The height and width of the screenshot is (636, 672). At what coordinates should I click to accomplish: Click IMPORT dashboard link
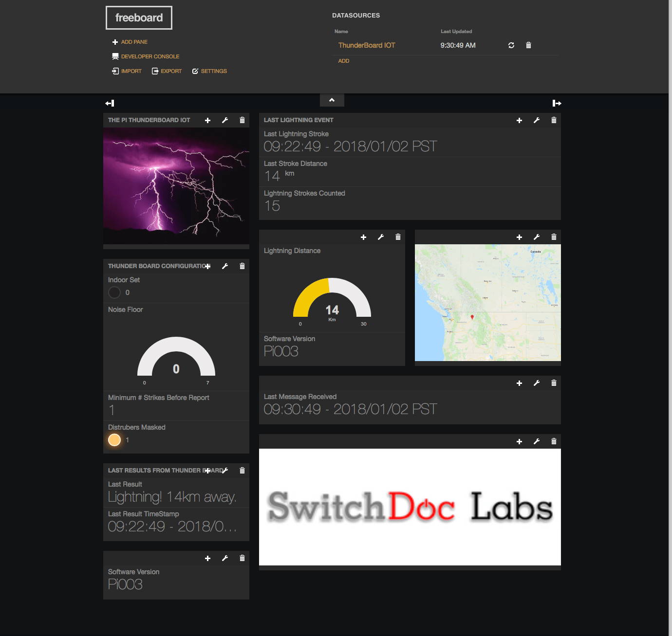pyautogui.click(x=127, y=71)
